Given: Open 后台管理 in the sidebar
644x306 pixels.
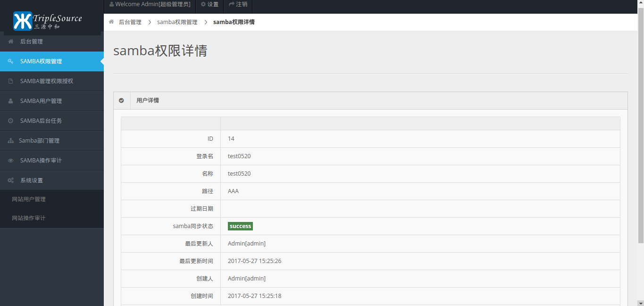Looking at the screenshot, I should pos(52,42).
